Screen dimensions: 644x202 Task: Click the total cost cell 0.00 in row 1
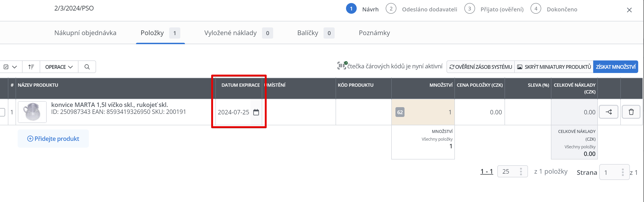(574, 112)
